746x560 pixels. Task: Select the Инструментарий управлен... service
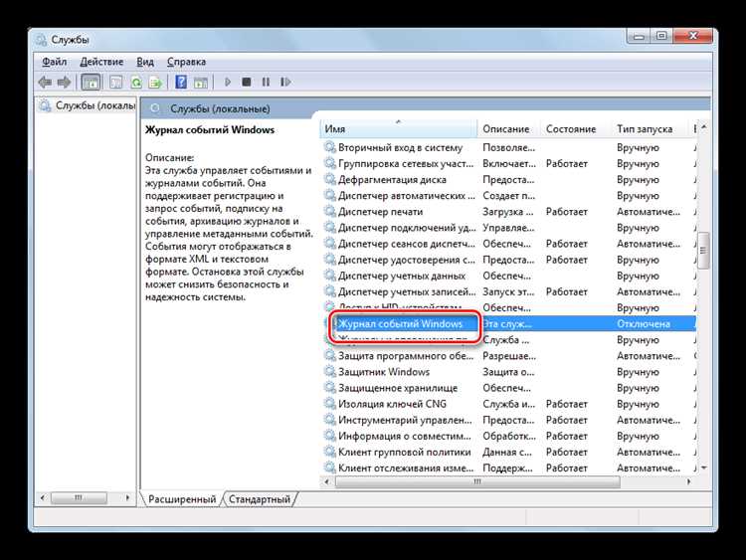click(508, 420)
